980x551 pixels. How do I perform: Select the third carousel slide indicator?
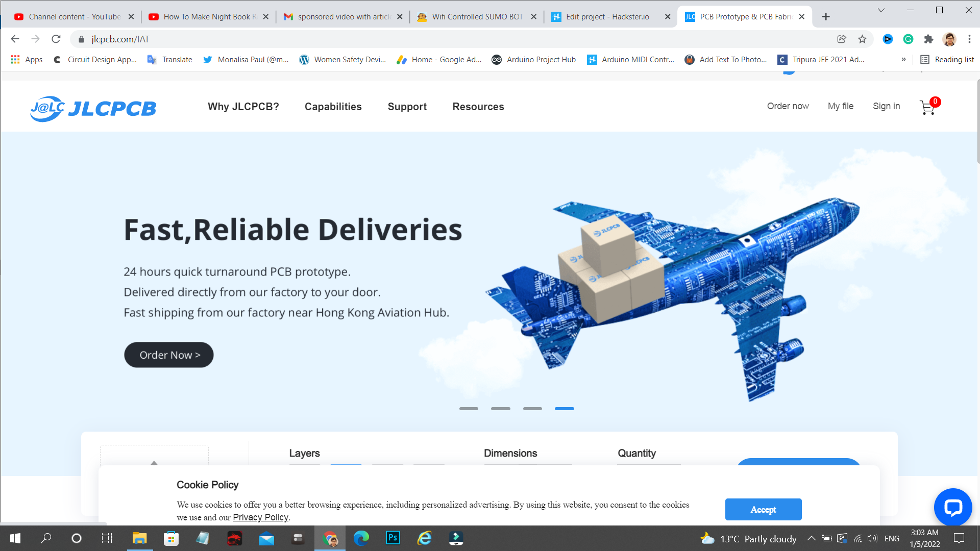click(532, 409)
